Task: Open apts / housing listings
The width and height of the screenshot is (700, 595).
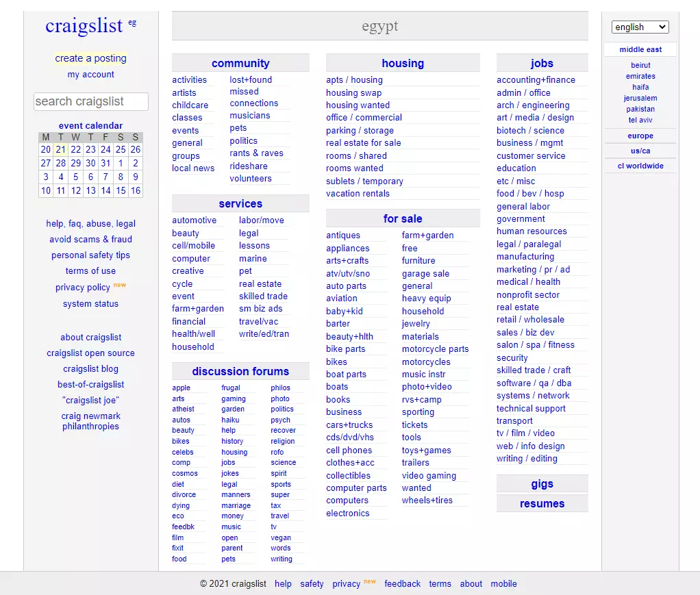Action: click(x=354, y=80)
